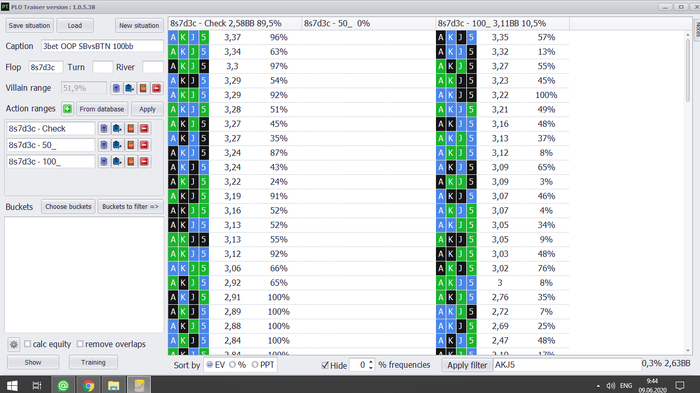
Task: Click the Caption text field
Action: (x=102, y=46)
